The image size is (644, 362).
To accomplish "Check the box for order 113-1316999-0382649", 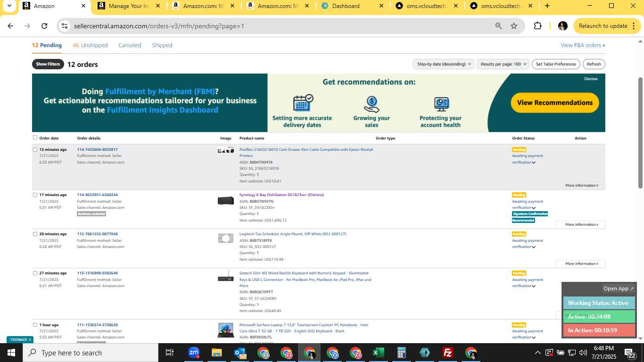I will (x=35, y=273).
